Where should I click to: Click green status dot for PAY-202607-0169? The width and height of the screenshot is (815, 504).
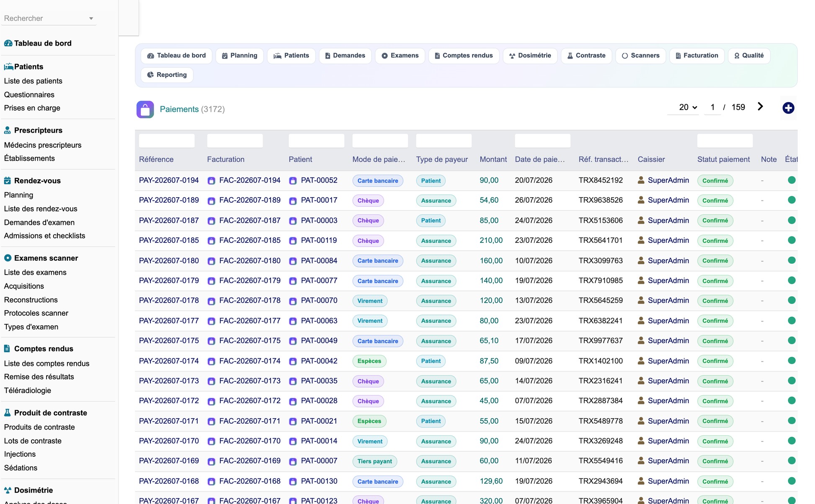click(x=792, y=461)
